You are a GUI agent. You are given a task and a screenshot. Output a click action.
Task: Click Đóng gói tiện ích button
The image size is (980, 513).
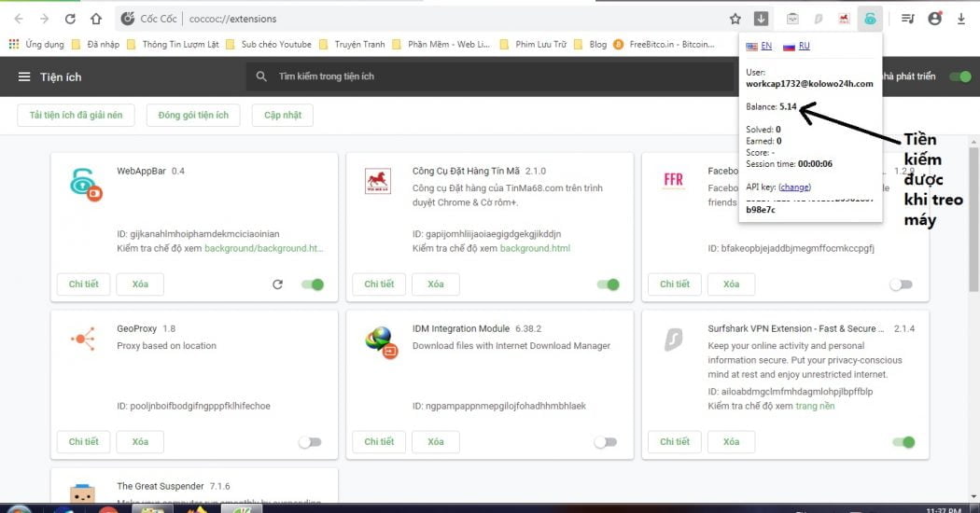(x=193, y=115)
